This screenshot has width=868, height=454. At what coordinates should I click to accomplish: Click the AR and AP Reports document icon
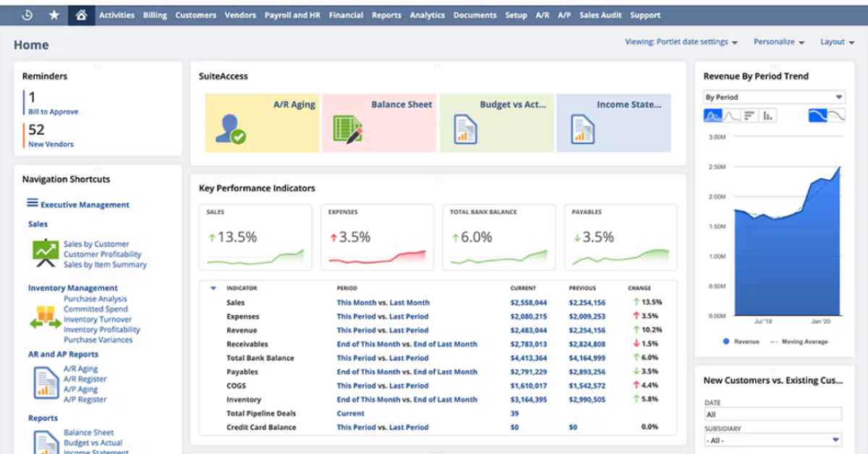[48, 382]
